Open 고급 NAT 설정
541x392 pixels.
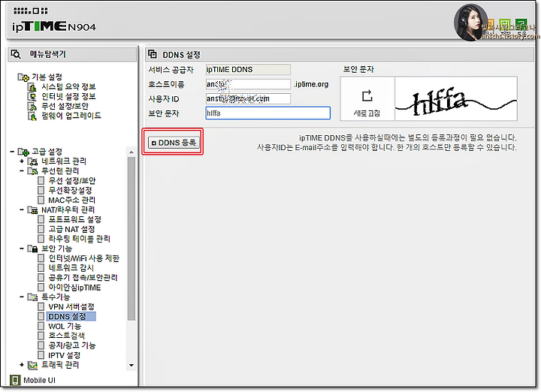click(71, 229)
